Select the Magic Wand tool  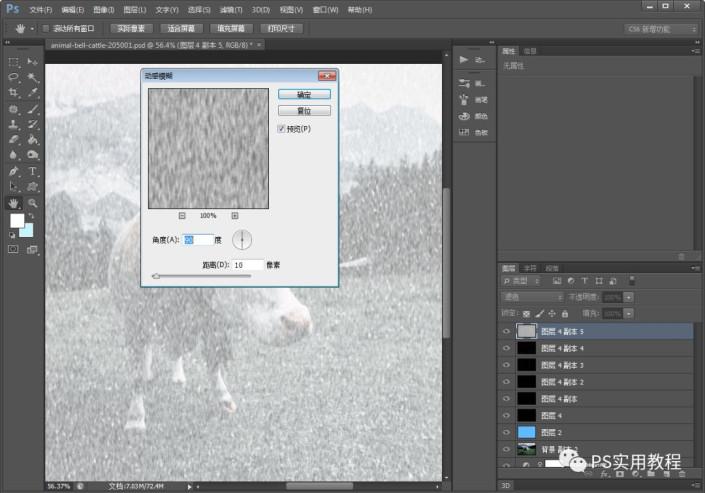[x=32, y=77]
